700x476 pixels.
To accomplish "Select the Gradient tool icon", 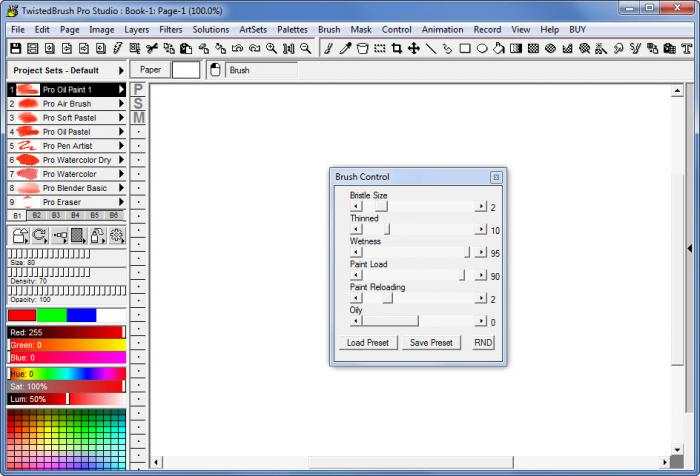I will click(516, 48).
